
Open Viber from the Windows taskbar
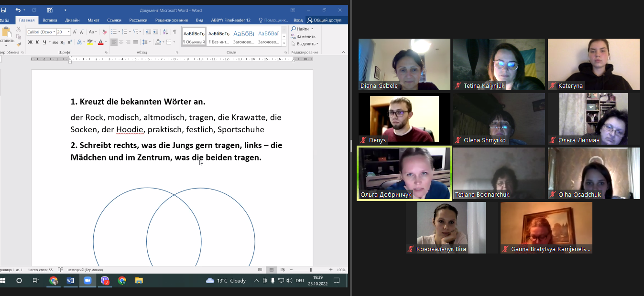click(x=105, y=281)
